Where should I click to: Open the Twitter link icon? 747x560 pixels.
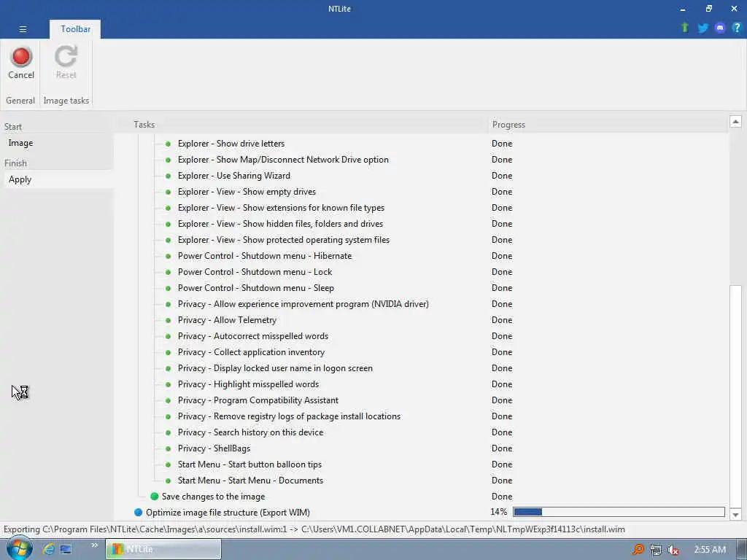point(703,28)
